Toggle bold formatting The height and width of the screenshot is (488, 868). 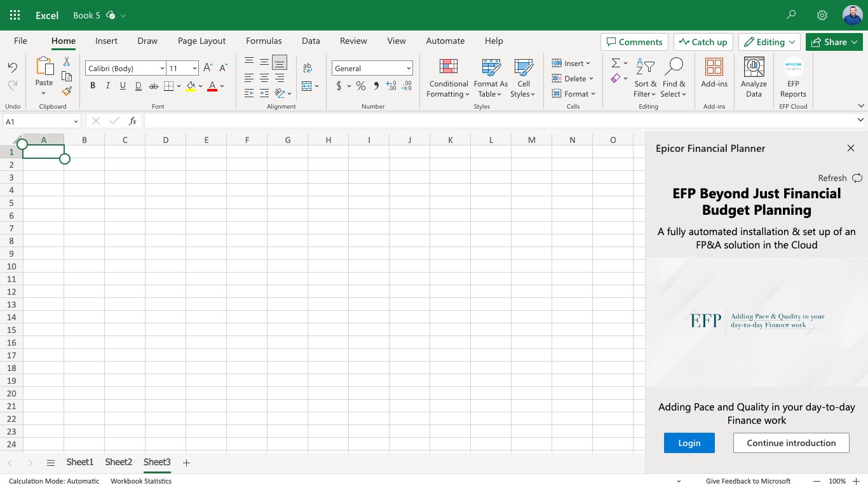(x=93, y=86)
